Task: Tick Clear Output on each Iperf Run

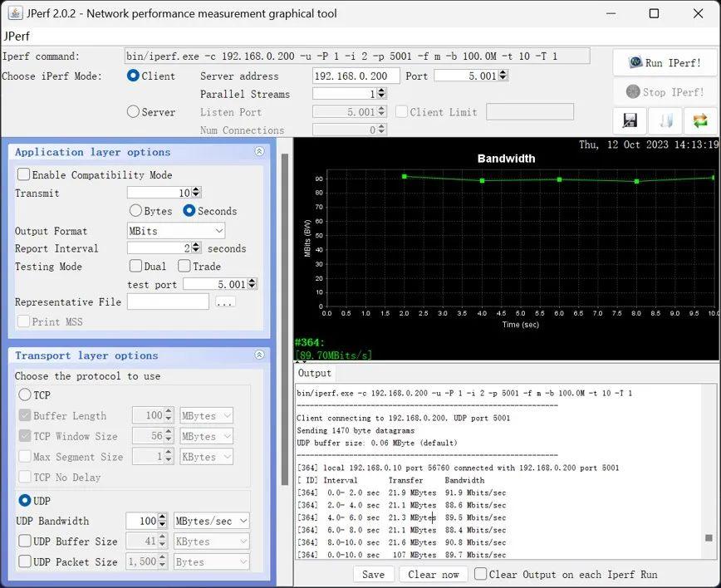Action: pyautogui.click(x=480, y=574)
